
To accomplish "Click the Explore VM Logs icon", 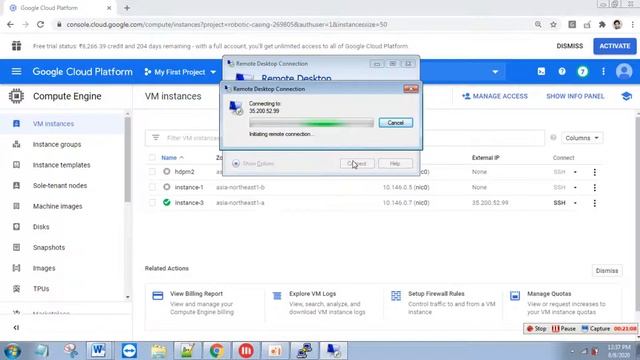I will [x=277, y=296].
